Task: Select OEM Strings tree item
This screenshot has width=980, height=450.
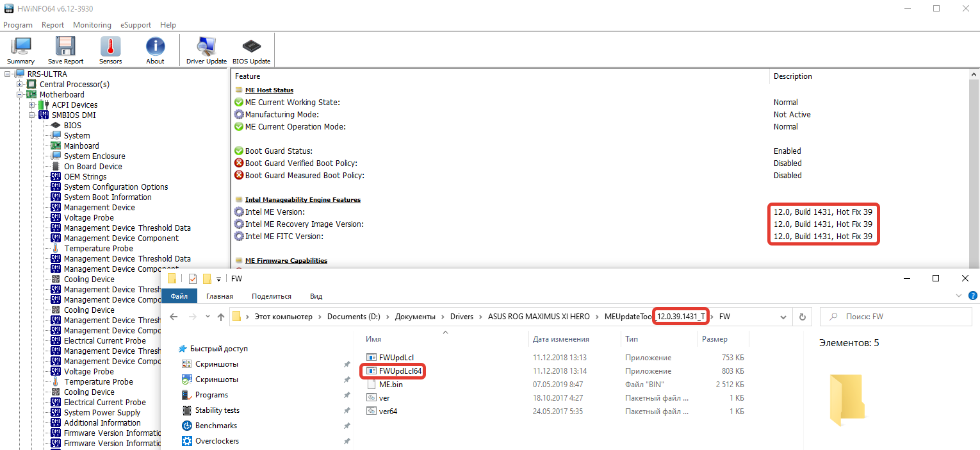Action: (85, 177)
